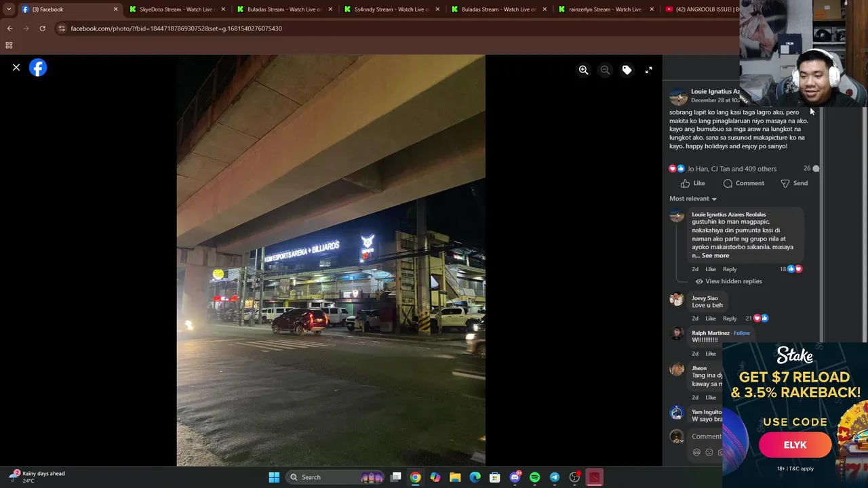Open Louie Ignatius post author profile picture
Viewport: 868px width, 488px height.
click(x=678, y=96)
